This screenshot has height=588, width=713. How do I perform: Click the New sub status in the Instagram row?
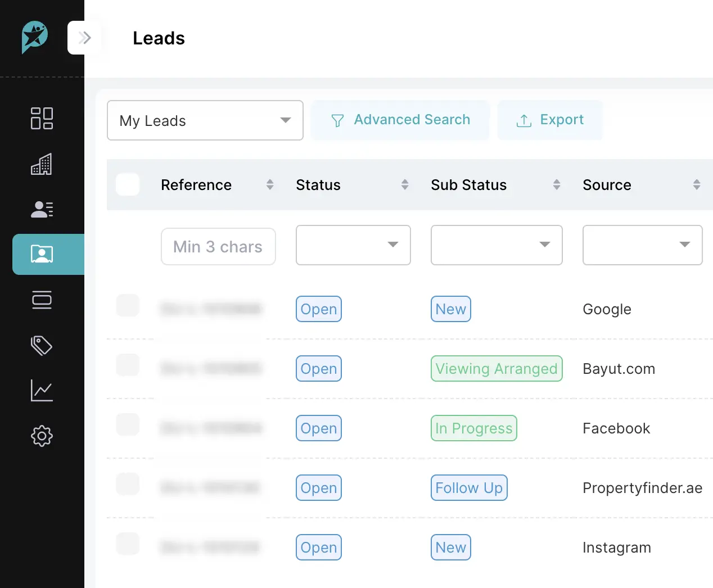451,548
